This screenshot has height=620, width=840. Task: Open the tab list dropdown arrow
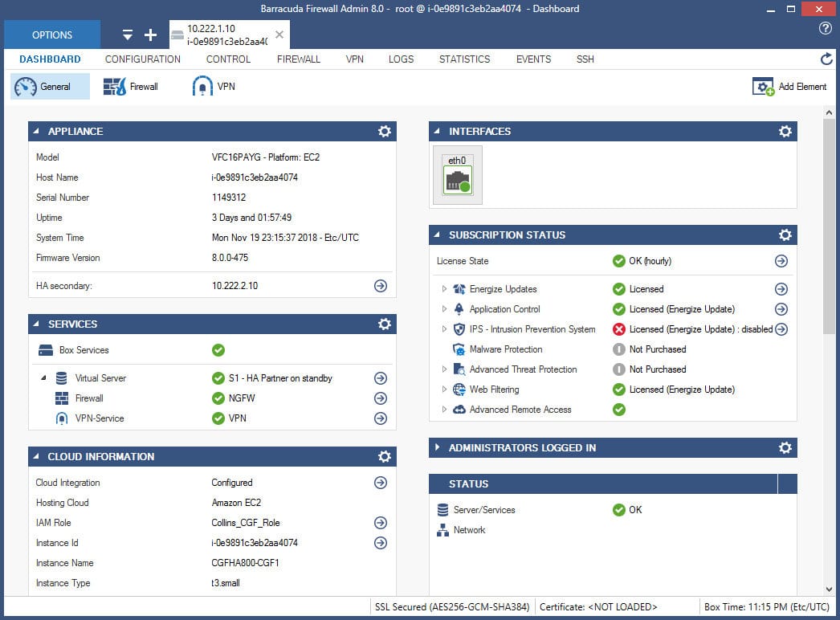click(128, 35)
